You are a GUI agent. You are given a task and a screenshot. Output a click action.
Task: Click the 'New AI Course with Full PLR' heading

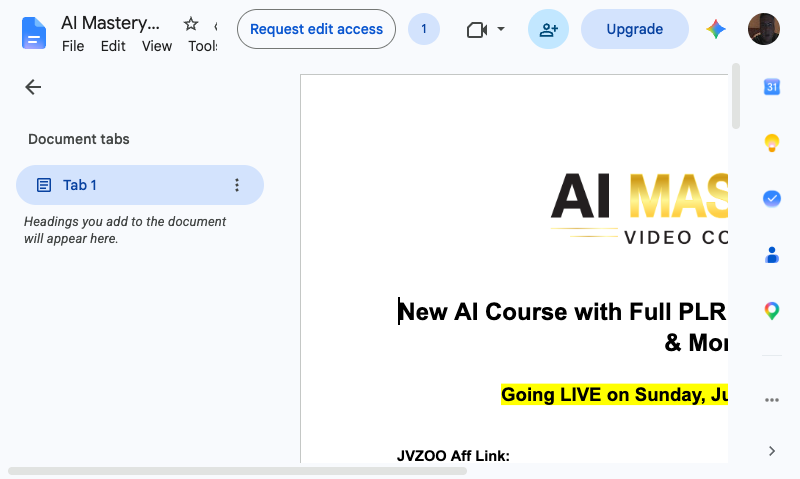coord(563,312)
